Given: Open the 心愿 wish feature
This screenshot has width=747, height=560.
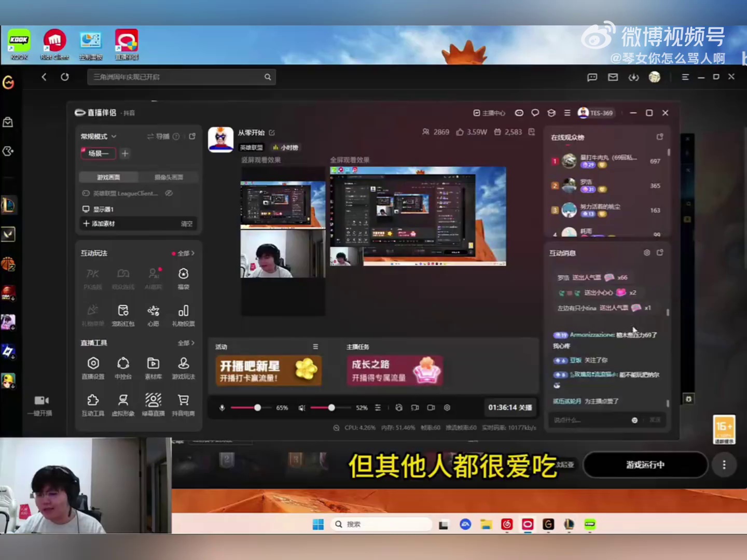Looking at the screenshot, I should pos(153,315).
